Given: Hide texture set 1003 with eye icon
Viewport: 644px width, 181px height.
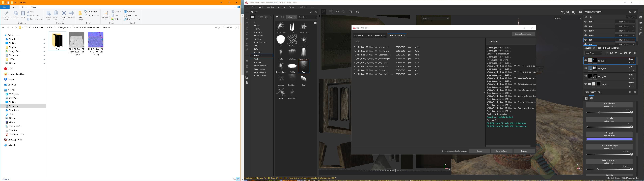Looking at the screenshot, I should click(x=585, y=31).
